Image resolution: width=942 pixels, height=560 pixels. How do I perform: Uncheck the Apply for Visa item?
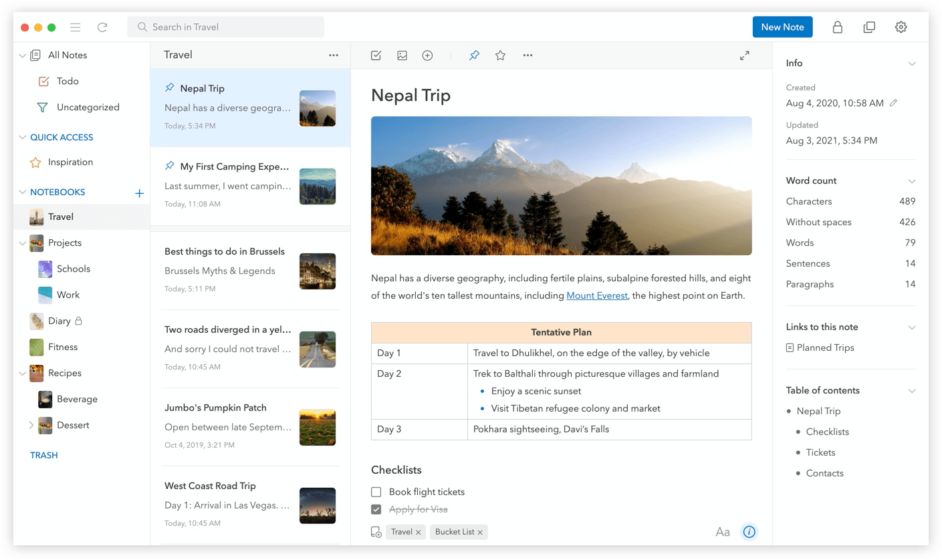point(376,509)
